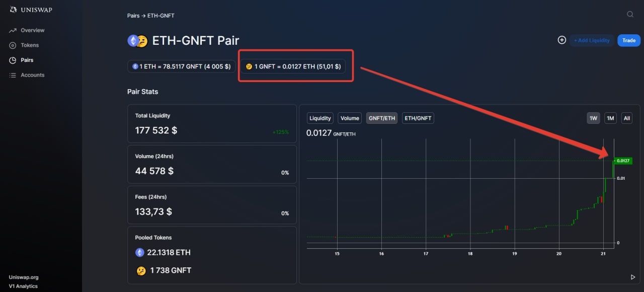Click the Fees (24hrs) value 133,73 $

coord(153,211)
